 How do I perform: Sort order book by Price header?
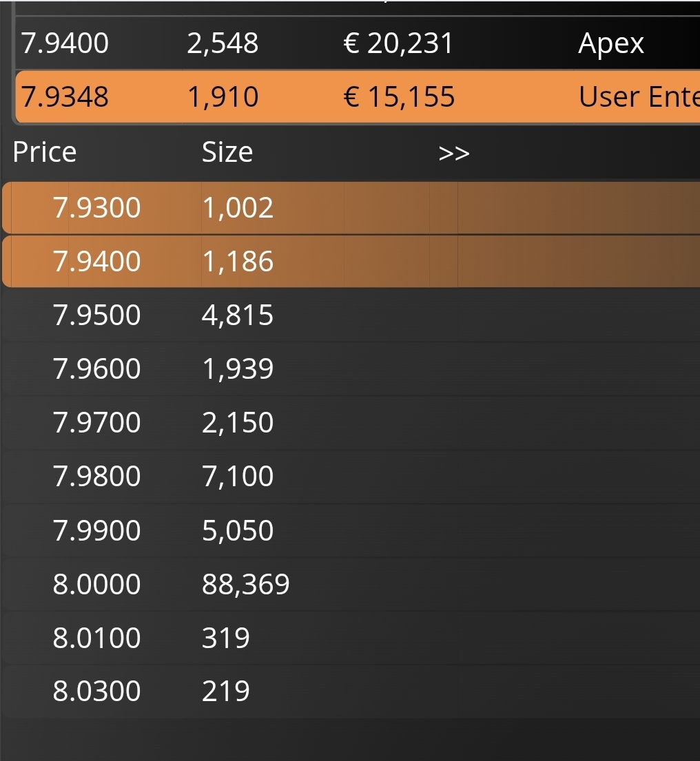(x=45, y=152)
